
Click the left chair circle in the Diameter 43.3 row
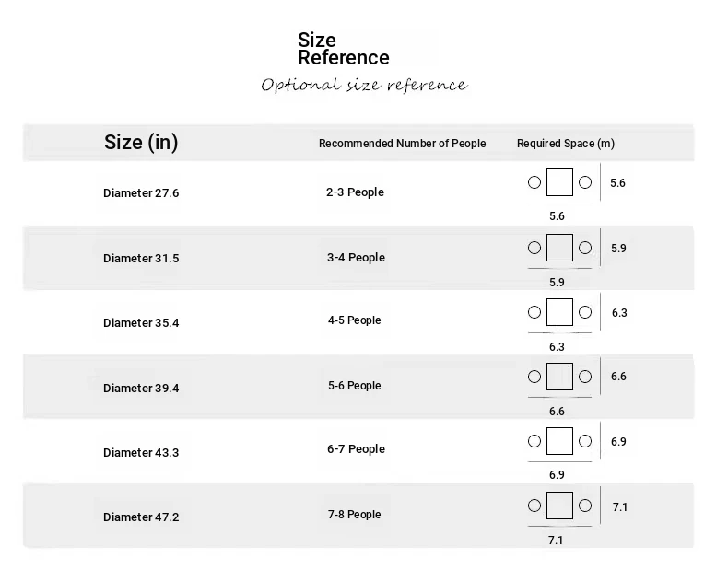click(x=534, y=441)
